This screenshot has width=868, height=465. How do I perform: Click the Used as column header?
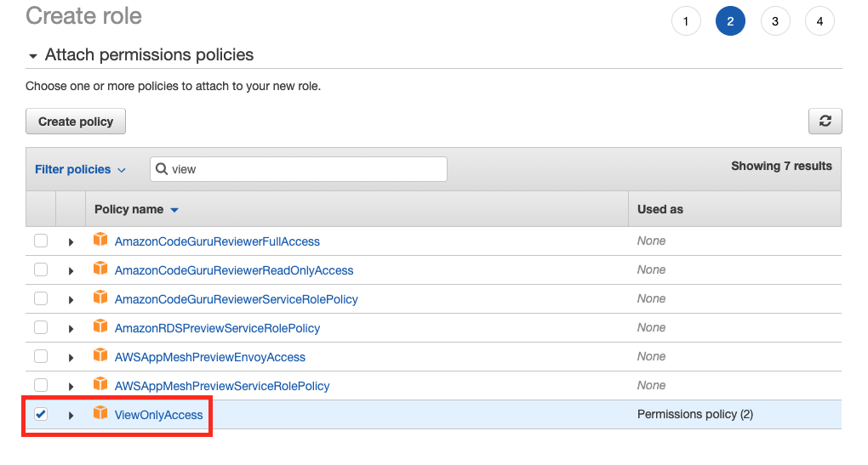pos(660,209)
